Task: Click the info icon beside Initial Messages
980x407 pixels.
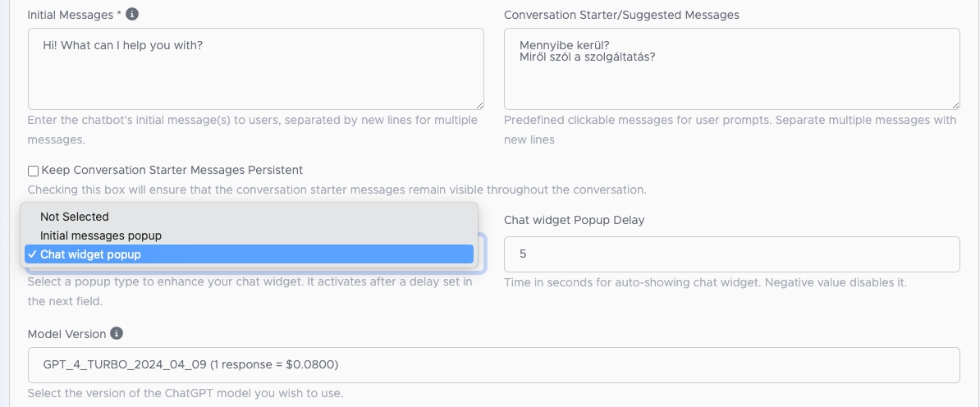Action: pos(132,15)
